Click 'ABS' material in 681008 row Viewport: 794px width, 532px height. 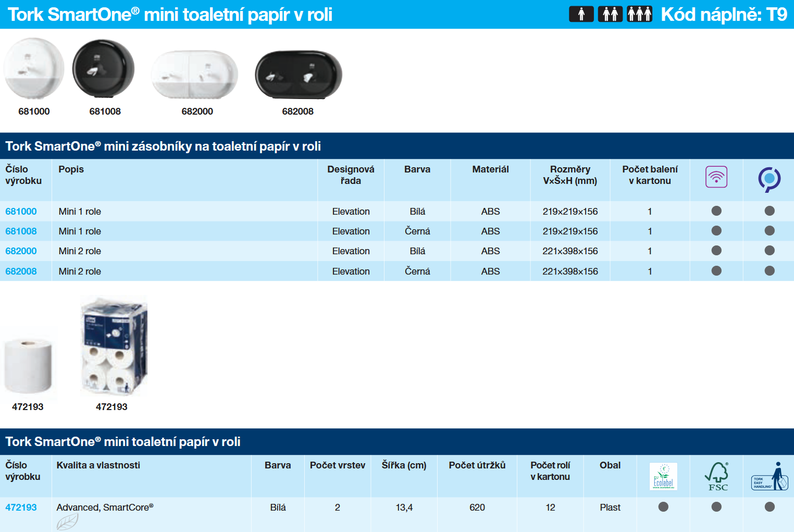click(490, 231)
